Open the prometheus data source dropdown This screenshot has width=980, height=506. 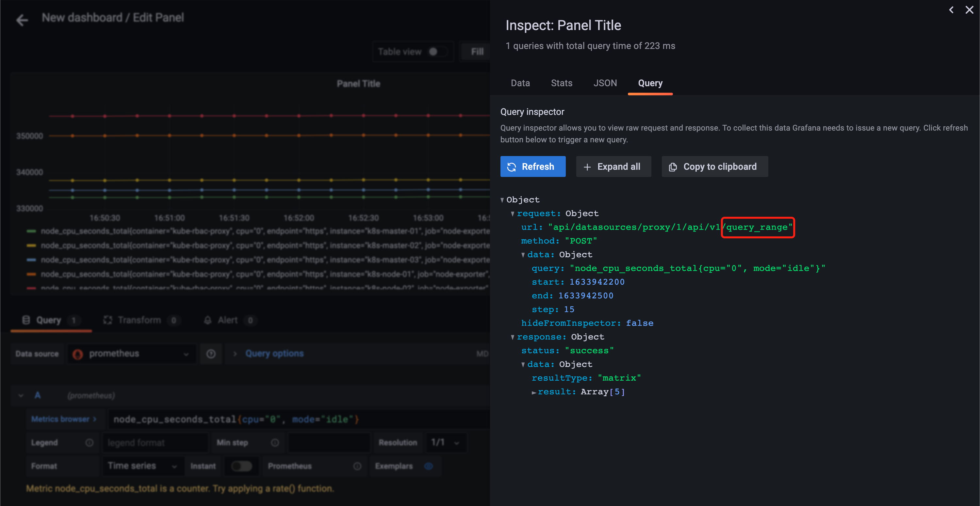132,354
